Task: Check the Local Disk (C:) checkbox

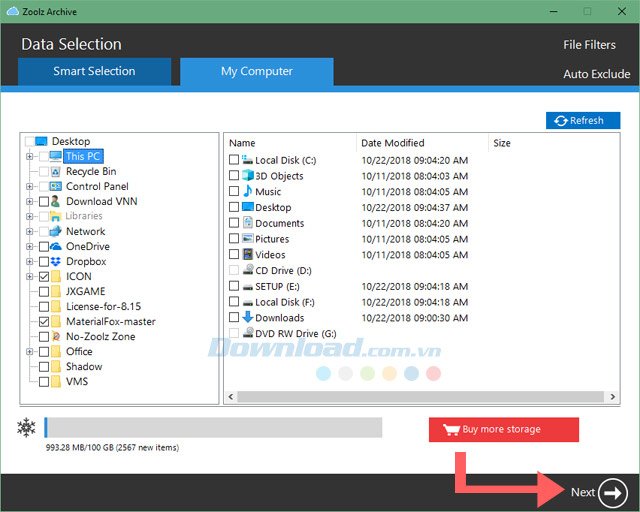Action: coord(234,160)
